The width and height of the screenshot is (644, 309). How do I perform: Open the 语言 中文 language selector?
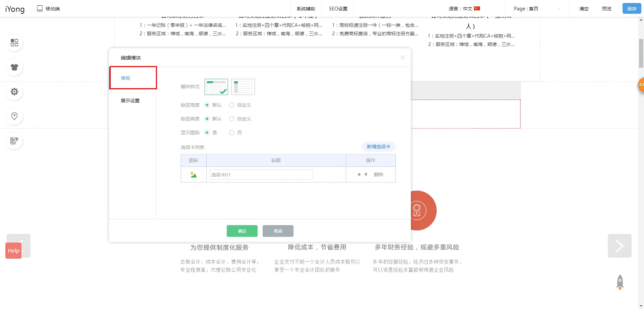point(464,9)
